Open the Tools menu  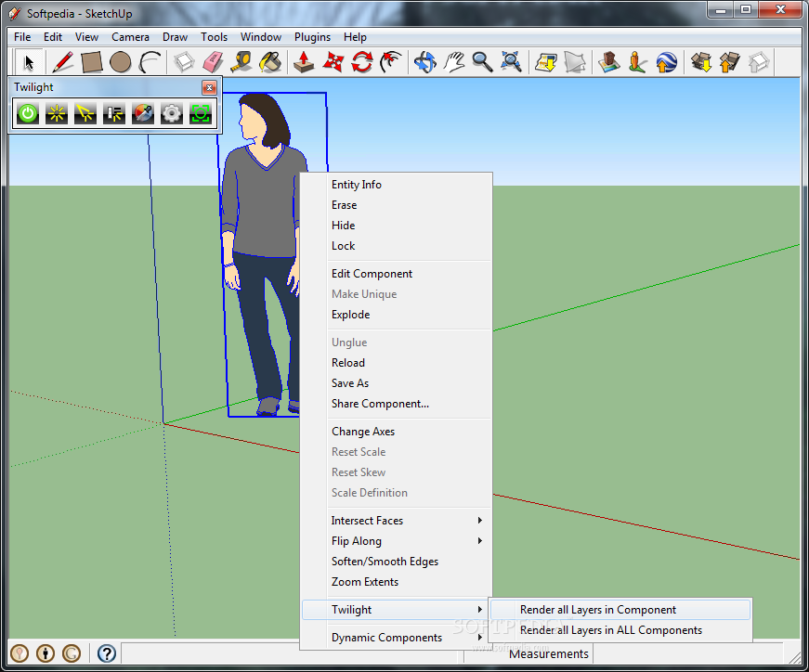[x=215, y=37]
